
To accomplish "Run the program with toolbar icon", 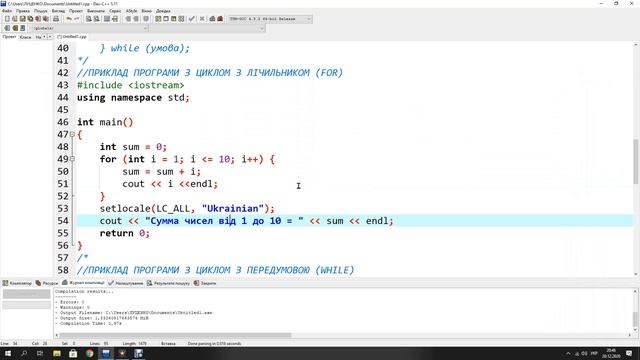I will tap(166, 19).
